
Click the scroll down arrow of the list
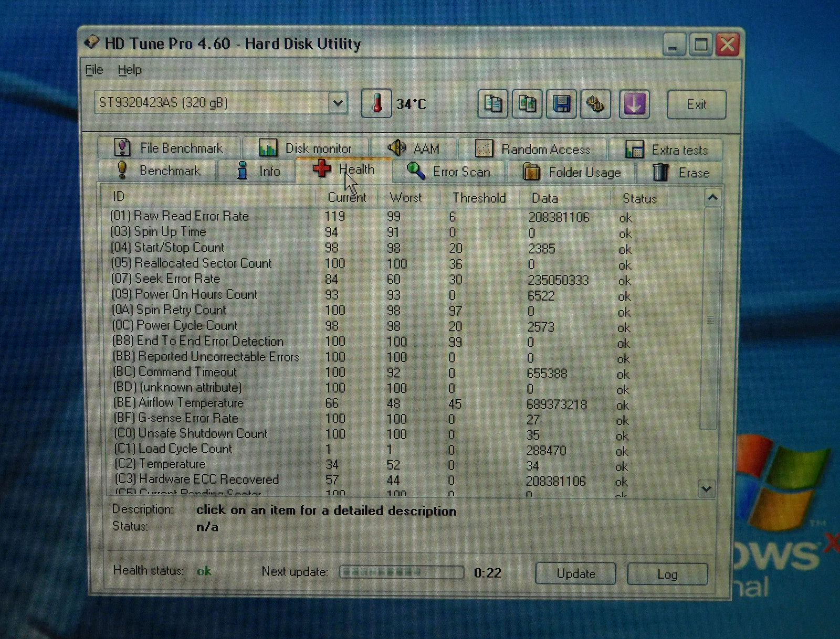[x=707, y=489]
